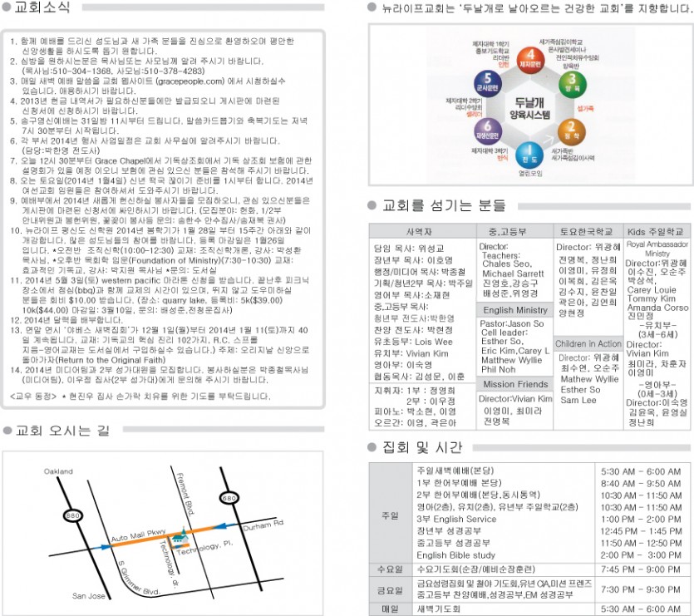Click the 수요일 day cell
The height and width of the screenshot is (616, 694).
click(x=390, y=569)
